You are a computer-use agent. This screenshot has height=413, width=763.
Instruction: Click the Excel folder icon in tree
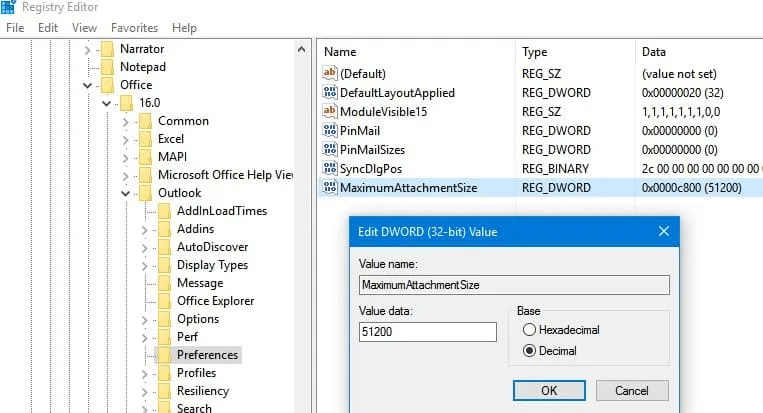(x=145, y=139)
